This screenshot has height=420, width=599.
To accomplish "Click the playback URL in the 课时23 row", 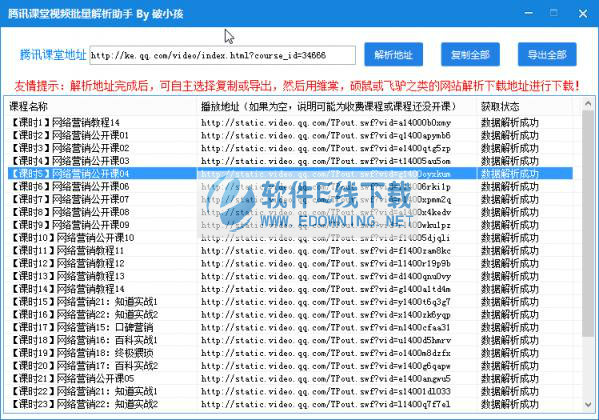I will point(326,404).
